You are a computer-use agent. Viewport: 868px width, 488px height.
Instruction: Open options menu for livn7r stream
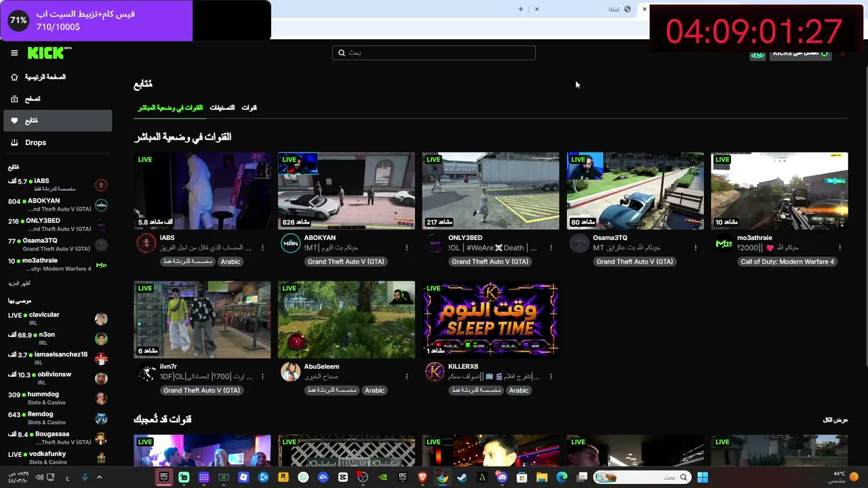pos(262,376)
